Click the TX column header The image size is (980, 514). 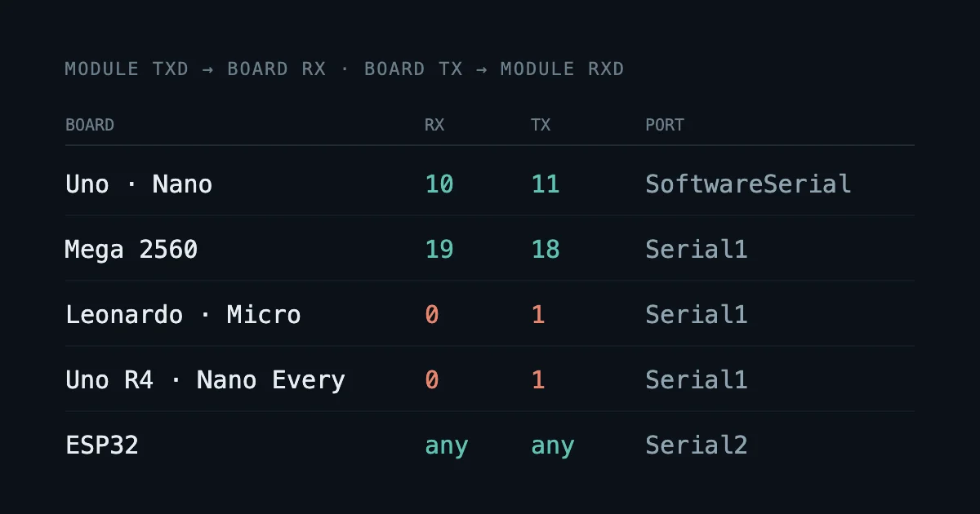(x=541, y=125)
